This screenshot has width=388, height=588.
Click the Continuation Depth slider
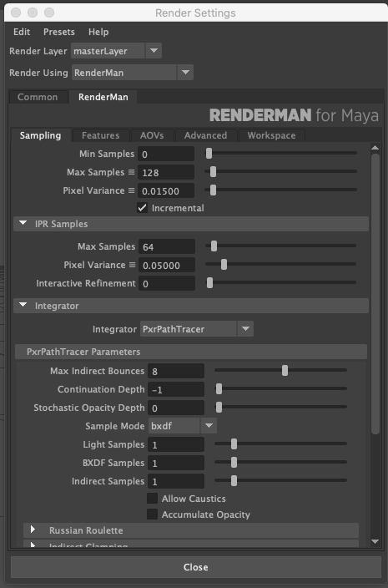(280, 389)
